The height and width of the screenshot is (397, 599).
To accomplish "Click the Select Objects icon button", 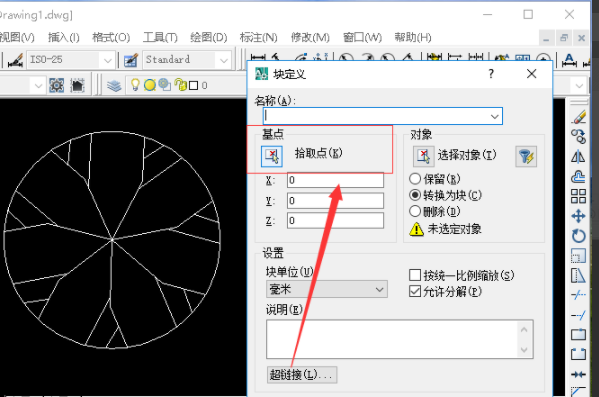I will pyautogui.click(x=423, y=156).
